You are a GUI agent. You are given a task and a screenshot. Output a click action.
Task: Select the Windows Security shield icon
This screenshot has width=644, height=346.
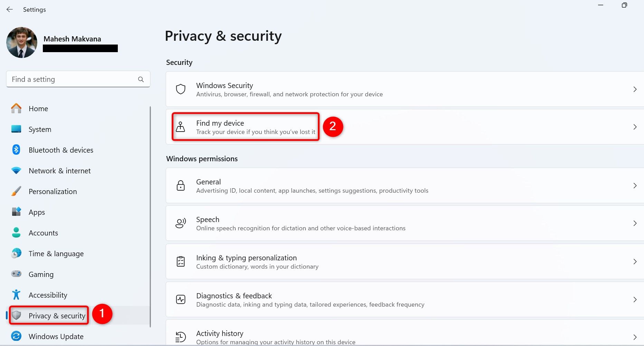point(181,89)
